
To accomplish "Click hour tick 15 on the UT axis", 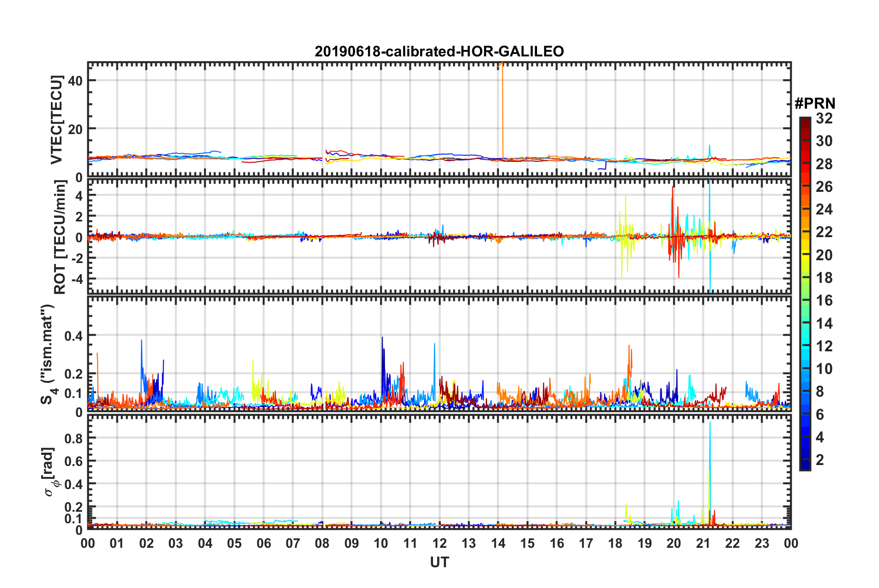I will [527, 544].
